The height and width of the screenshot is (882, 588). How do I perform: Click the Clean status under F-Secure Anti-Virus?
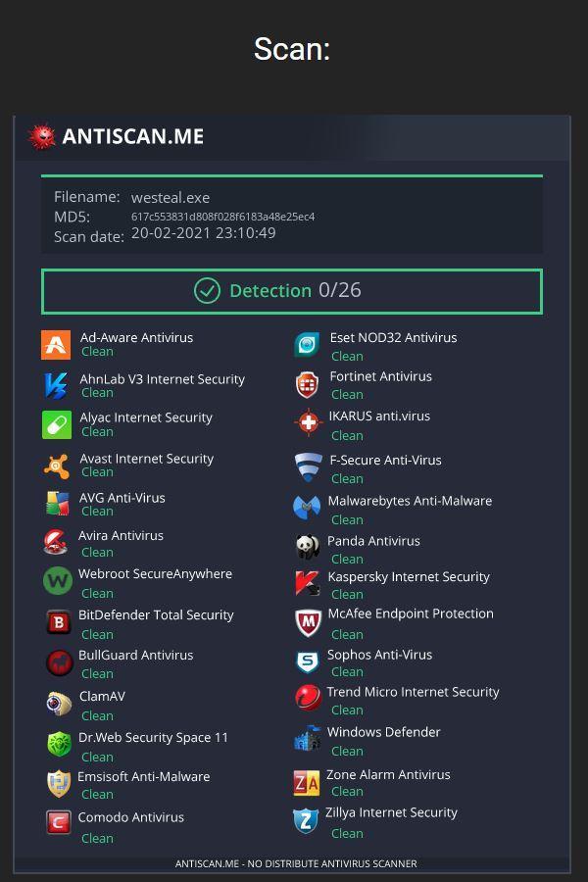pyautogui.click(x=347, y=478)
